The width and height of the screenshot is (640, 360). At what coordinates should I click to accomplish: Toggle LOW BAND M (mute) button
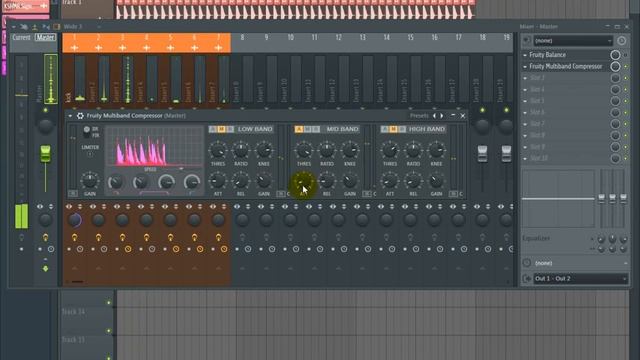pyautogui.click(x=221, y=129)
